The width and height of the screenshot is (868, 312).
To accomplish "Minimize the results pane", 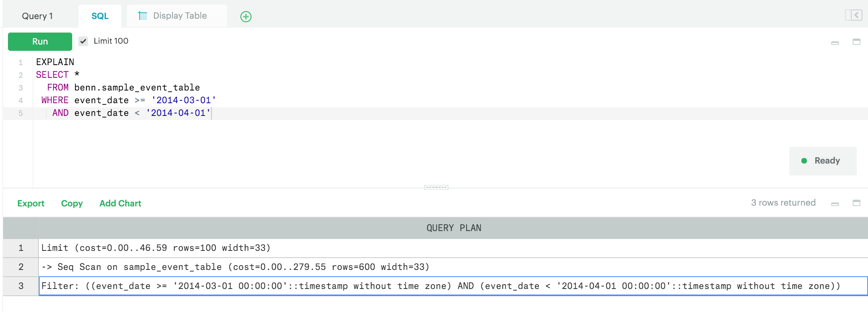I will (835, 204).
